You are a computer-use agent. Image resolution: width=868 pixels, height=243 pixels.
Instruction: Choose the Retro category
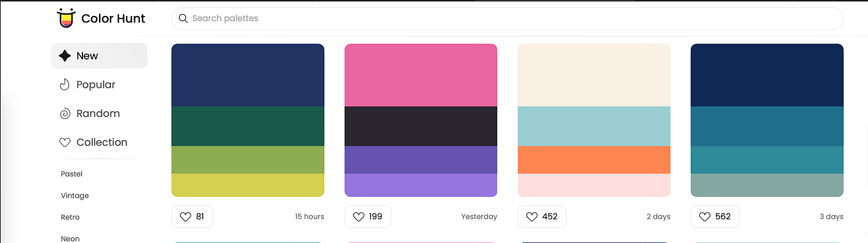70,217
